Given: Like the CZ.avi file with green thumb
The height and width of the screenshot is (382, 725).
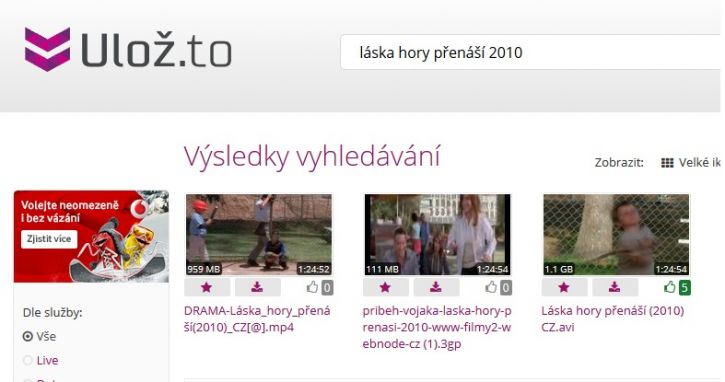Looking at the screenshot, I should point(670,288).
